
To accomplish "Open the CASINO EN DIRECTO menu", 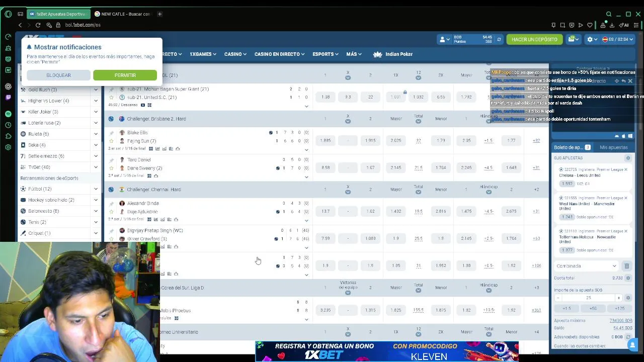I will click(x=279, y=54).
